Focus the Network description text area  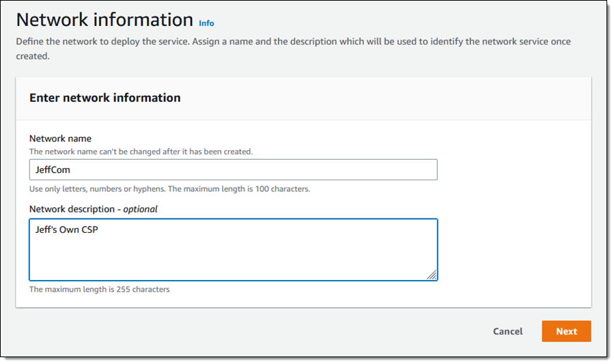click(234, 250)
